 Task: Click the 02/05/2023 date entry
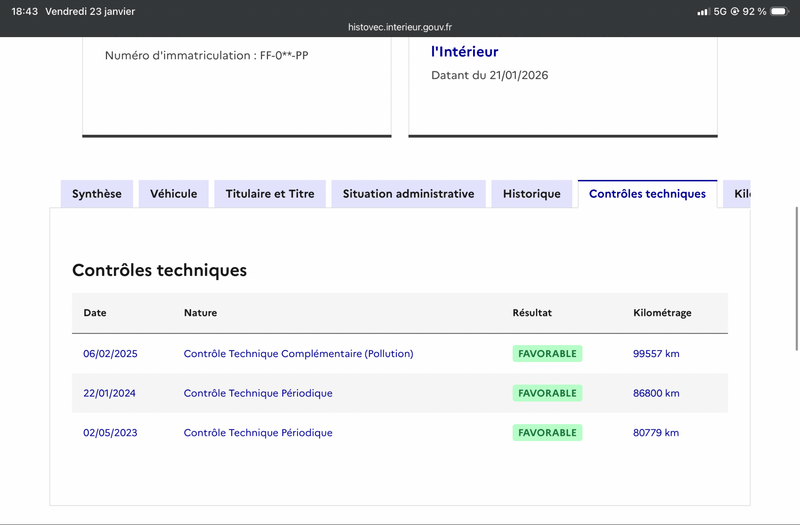[x=110, y=433]
